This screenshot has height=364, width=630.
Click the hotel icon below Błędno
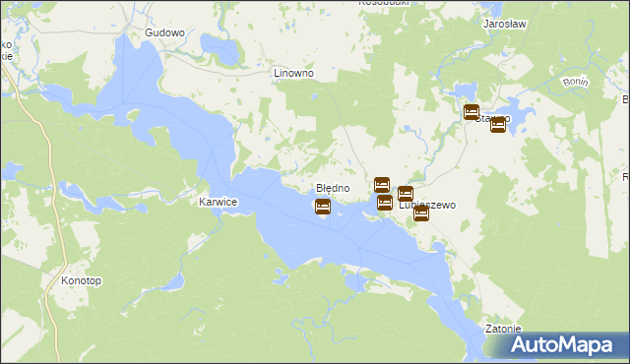323,207
